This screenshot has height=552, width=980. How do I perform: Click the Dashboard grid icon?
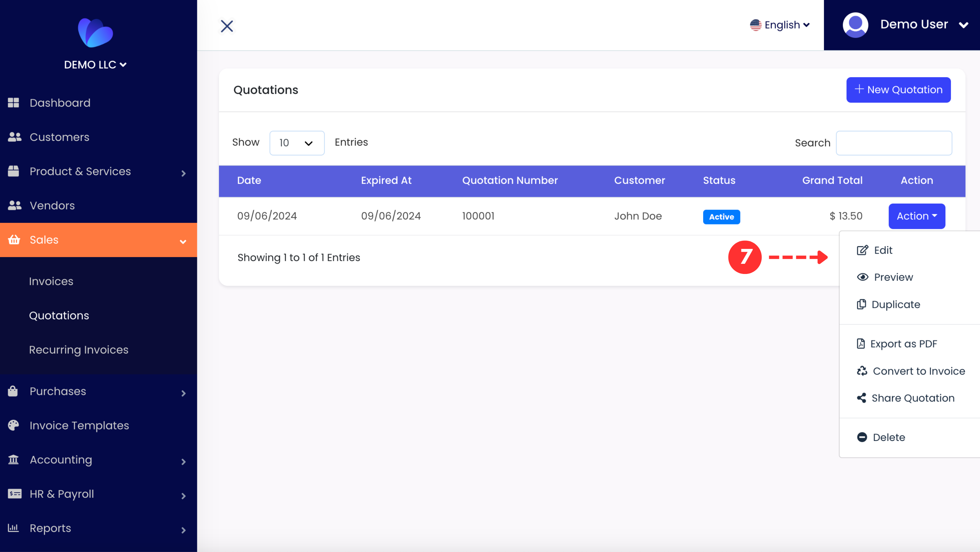click(x=13, y=103)
